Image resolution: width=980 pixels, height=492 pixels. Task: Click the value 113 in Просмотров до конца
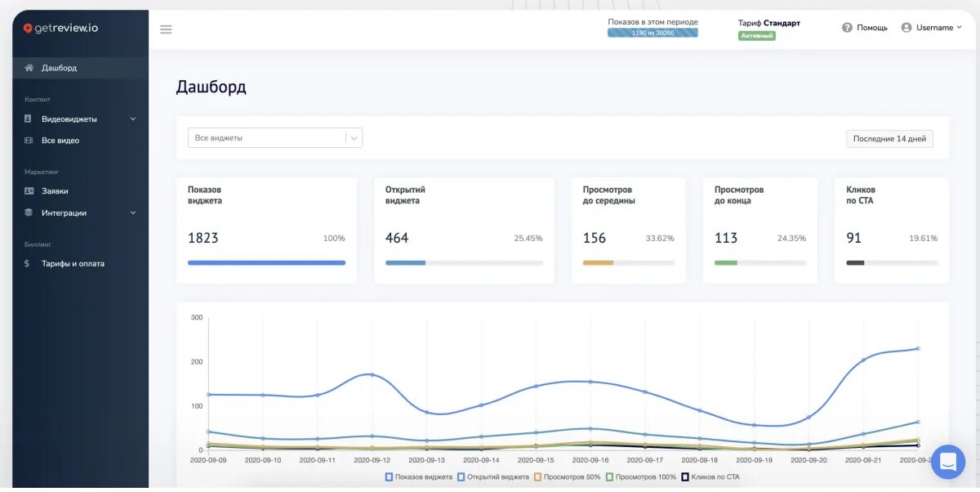(x=726, y=239)
